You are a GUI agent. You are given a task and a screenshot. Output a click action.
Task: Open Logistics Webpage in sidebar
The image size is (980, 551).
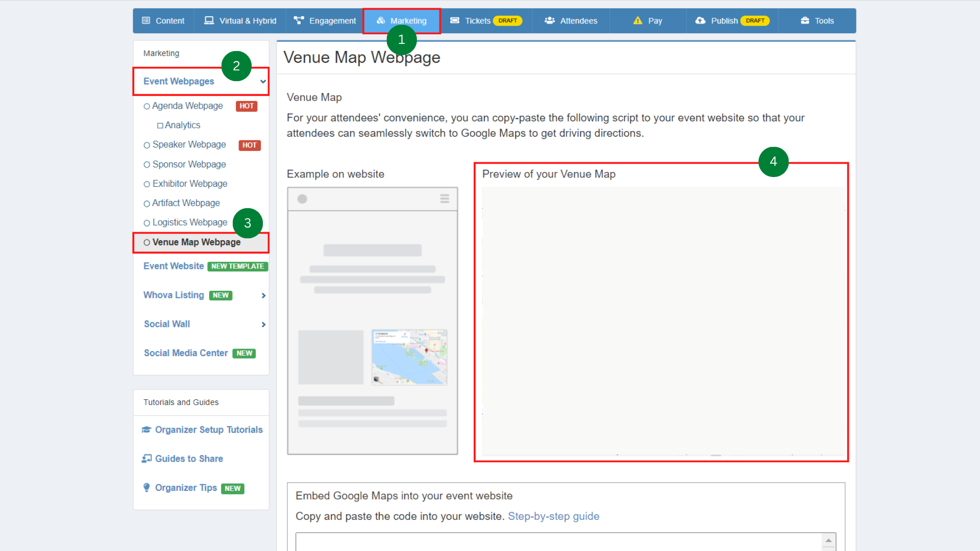pyautogui.click(x=189, y=222)
